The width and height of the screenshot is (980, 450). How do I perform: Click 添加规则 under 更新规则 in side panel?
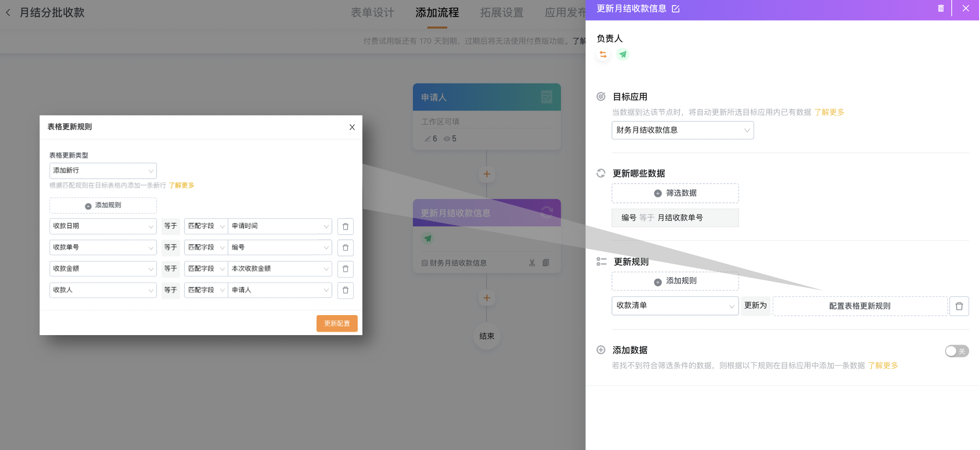[675, 281]
